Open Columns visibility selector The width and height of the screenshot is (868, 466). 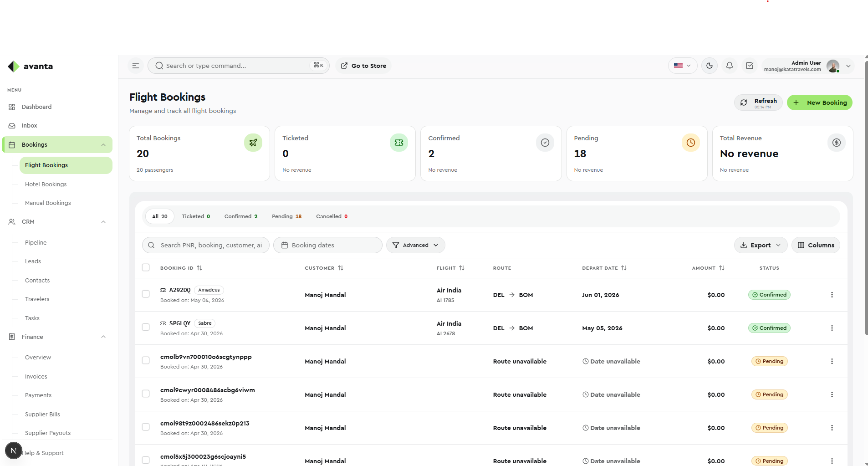[x=816, y=245]
